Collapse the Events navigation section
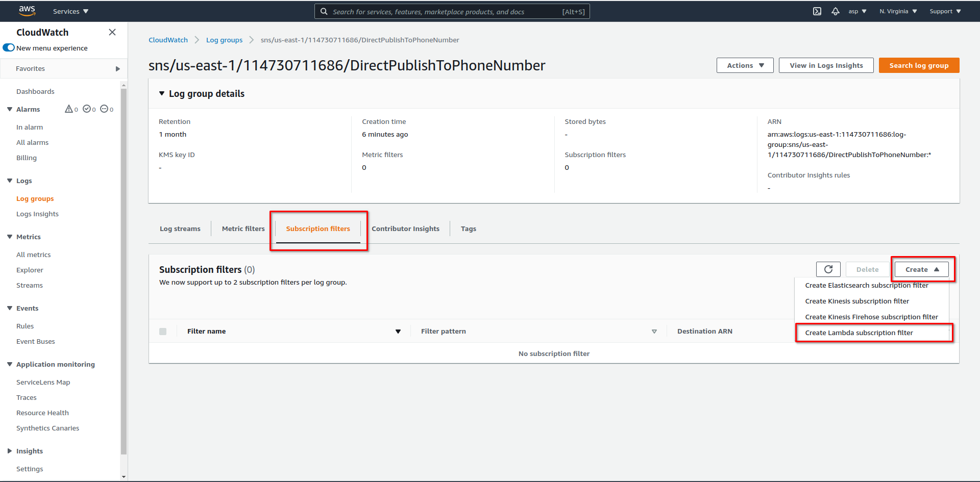 (10, 308)
